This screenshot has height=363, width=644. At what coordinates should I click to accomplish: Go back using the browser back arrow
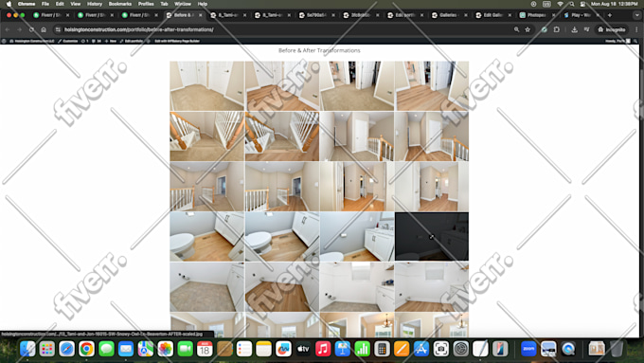[x=8, y=29]
